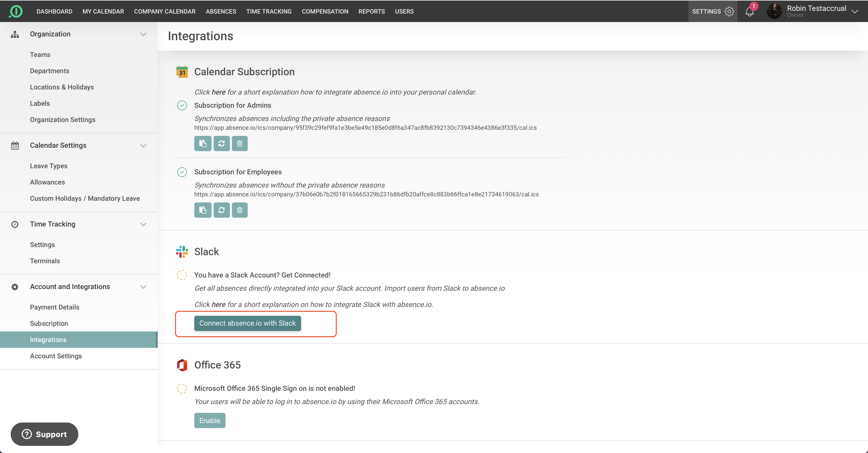Click the Settings gear in top bar
The image size is (868, 453).
pos(729,12)
